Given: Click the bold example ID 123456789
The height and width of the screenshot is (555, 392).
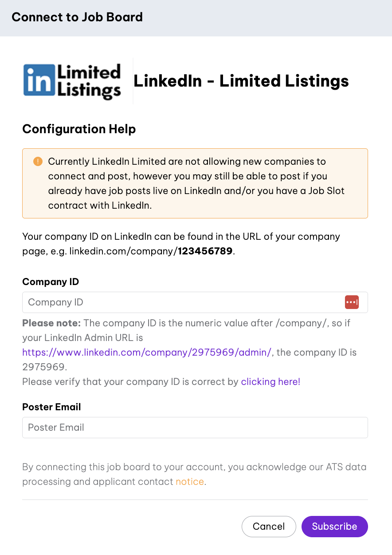Looking at the screenshot, I should coord(205,251).
